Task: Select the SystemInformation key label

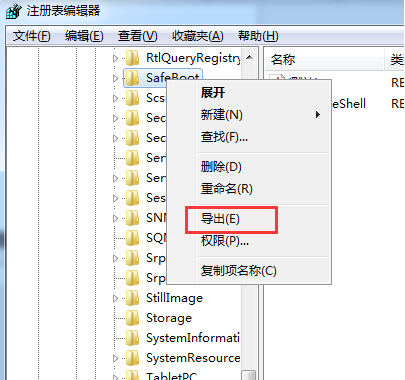Action: [x=193, y=338]
